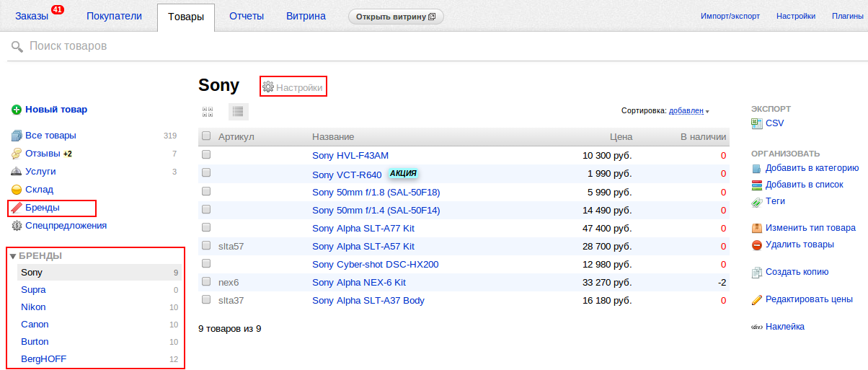Select the Burton brand
Screen dimensions: 868x370
click(x=35, y=342)
